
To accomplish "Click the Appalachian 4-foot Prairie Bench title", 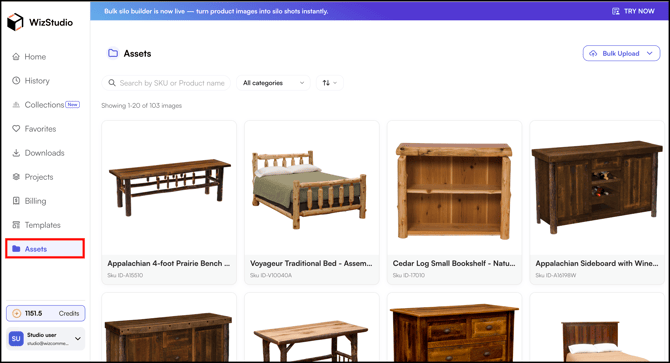I will (169, 263).
